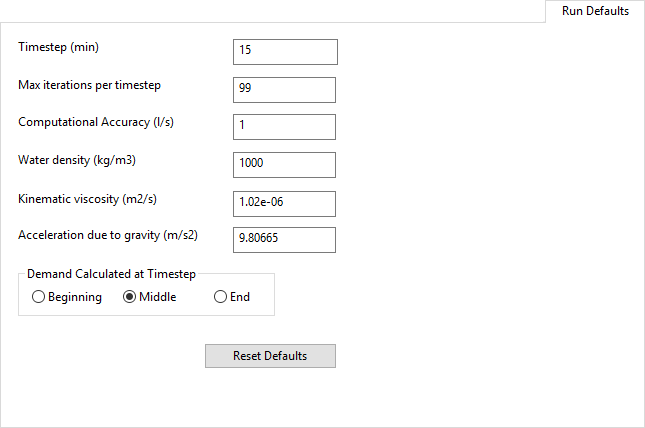Click the Timestep (min) input field
The height and width of the screenshot is (428, 645).
(x=284, y=51)
